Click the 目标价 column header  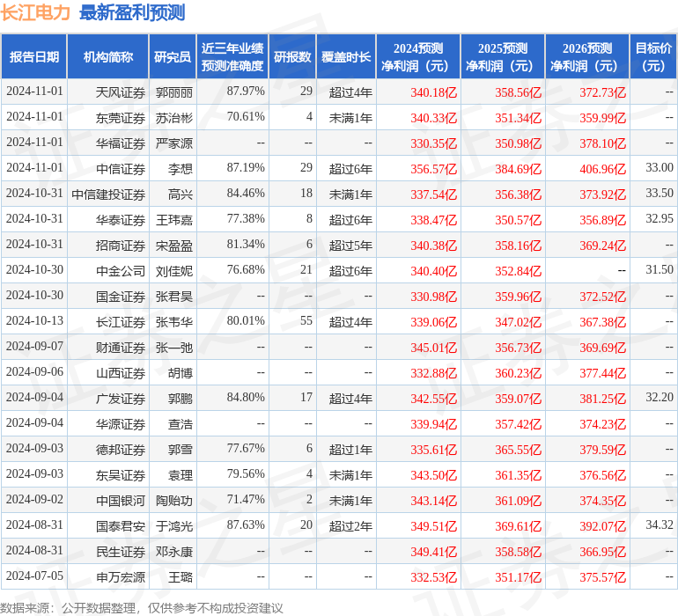coord(653,56)
